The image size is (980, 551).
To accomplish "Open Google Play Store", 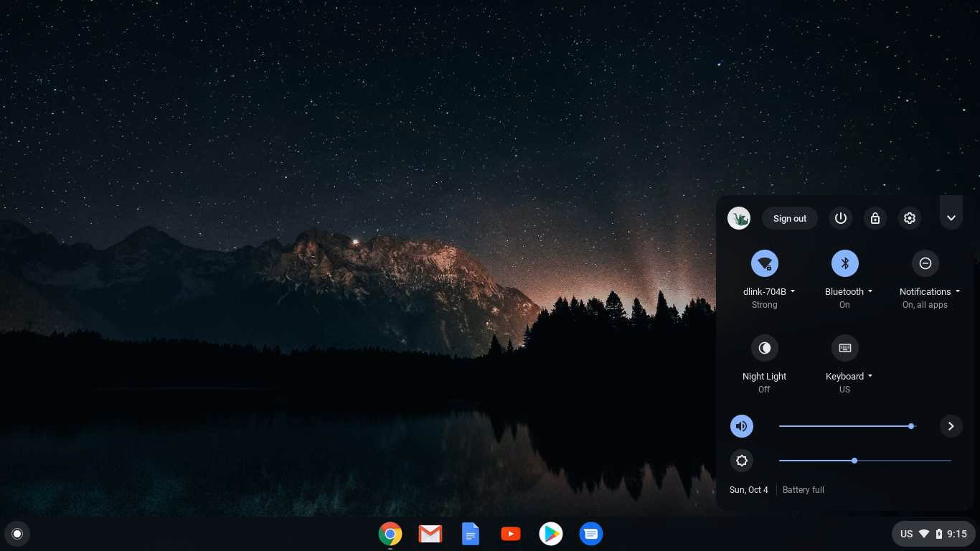I will pyautogui.click(x=550, y=534).
